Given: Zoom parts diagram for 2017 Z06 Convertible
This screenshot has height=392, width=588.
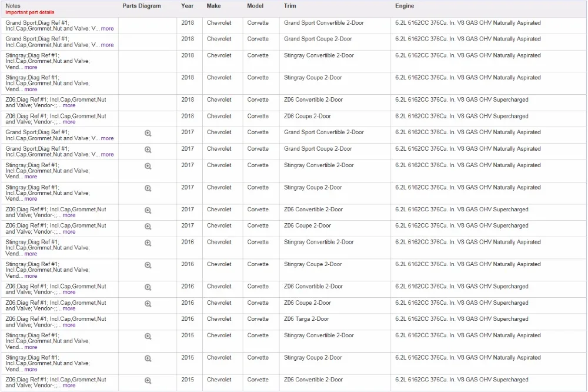Looking at the screenshot, I should pos(148,211).
